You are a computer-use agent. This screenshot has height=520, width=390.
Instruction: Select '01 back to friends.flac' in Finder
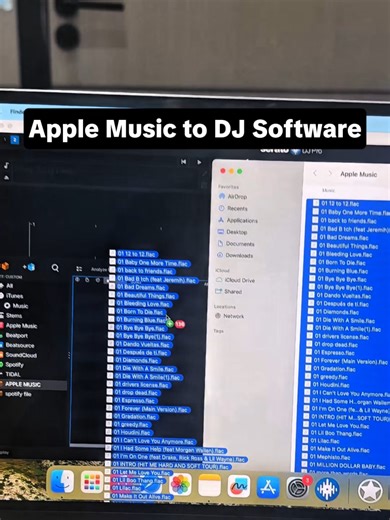point(348,221)
